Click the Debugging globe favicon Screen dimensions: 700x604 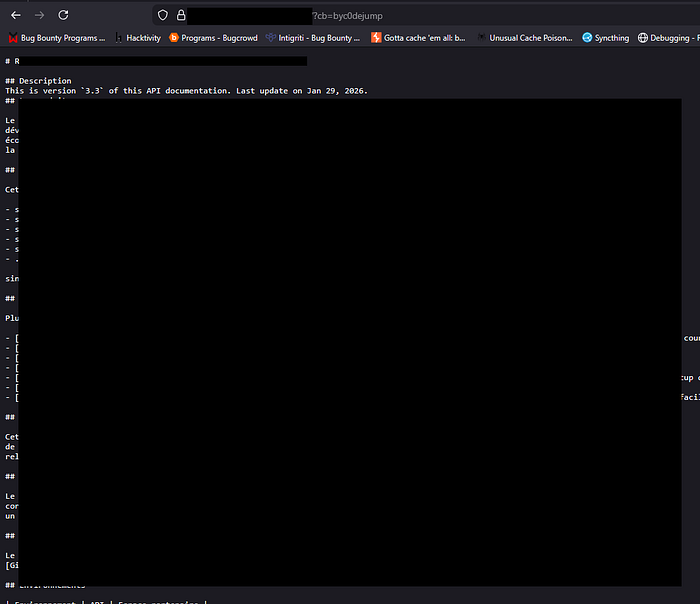[642, 38]
